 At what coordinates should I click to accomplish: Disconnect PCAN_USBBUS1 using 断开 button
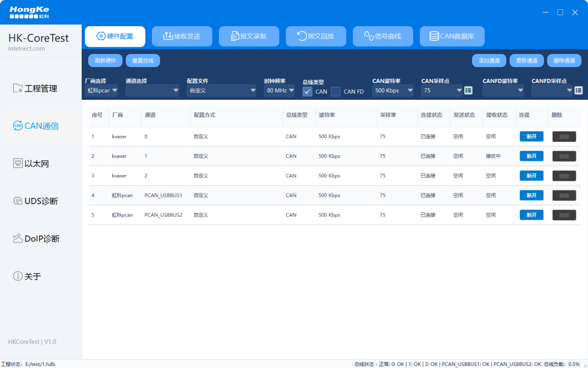click(x=531, y=195)
